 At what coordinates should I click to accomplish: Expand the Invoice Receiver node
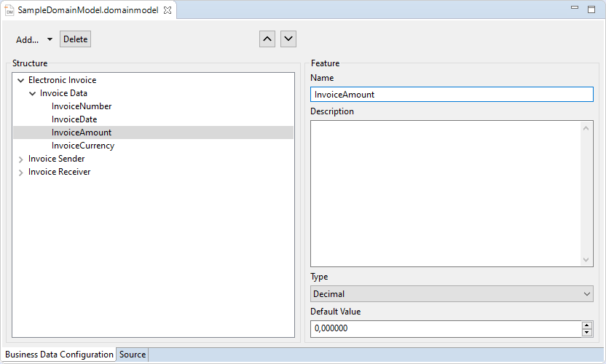[x=20, y=173]
